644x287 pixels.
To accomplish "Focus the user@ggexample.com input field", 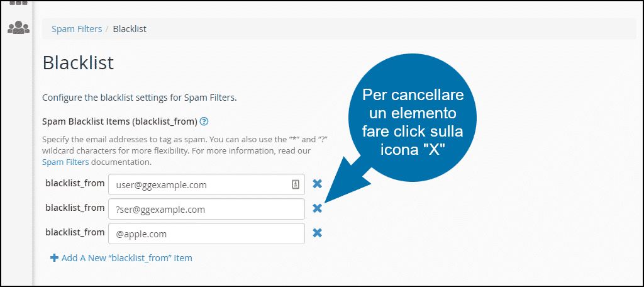I will click(206, 184).
